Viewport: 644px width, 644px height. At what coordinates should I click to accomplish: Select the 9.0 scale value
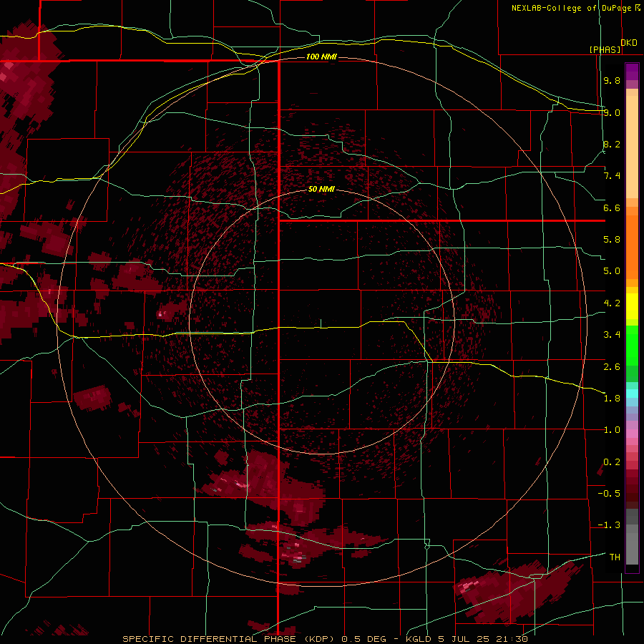point(612,112)
